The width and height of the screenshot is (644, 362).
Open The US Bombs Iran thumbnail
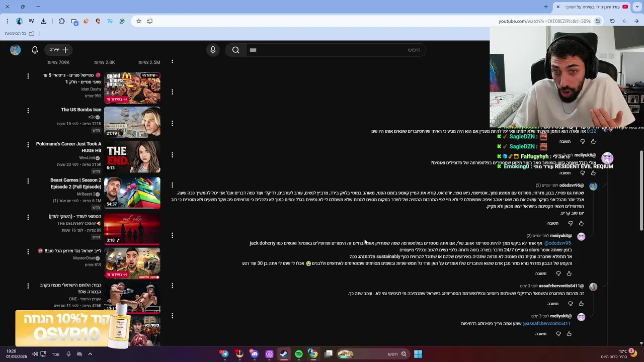click(132, 122)
